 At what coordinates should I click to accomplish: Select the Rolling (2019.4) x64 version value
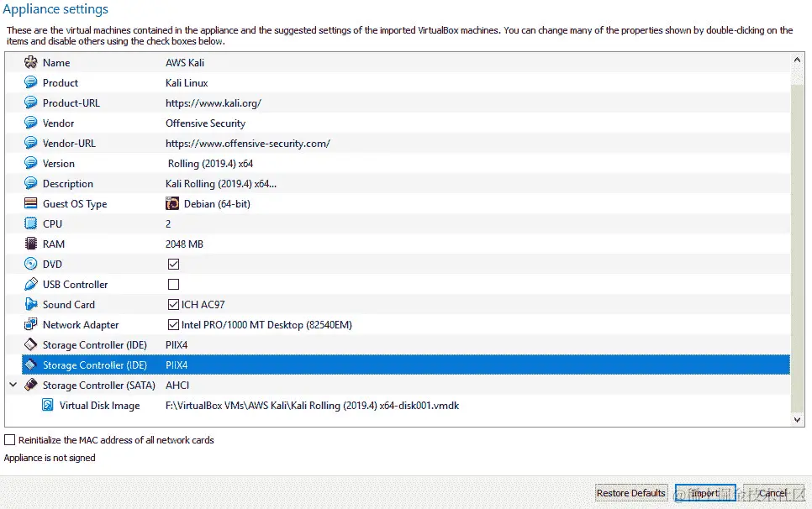click(x=210, y=164)
